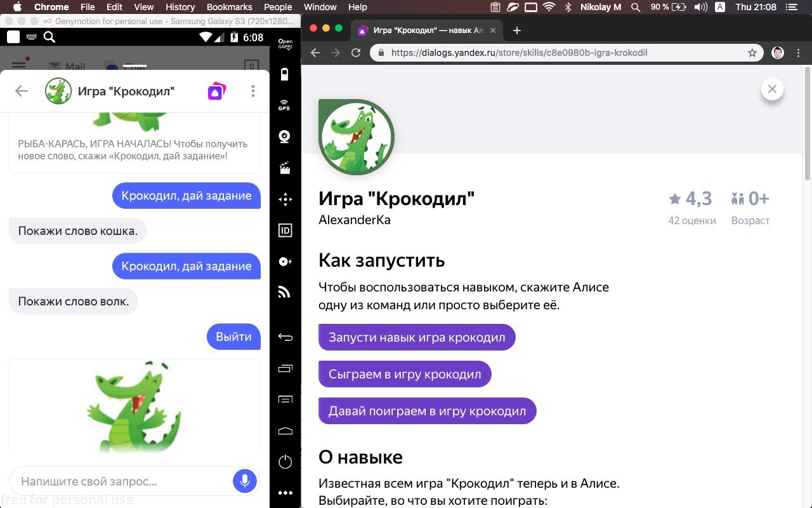Bookmark page with star icon

point(752,53)
